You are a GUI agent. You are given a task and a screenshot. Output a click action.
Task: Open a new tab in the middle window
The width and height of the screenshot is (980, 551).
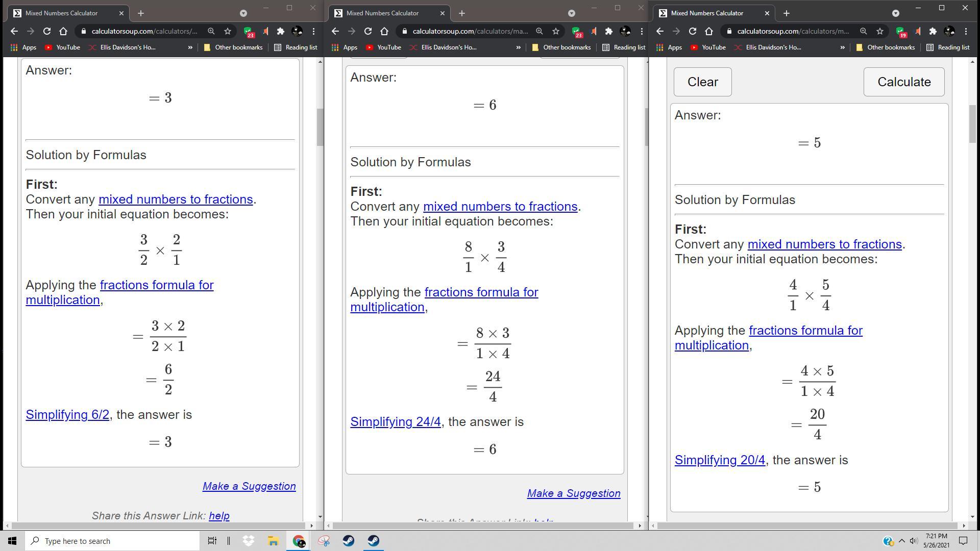[461, 13]
